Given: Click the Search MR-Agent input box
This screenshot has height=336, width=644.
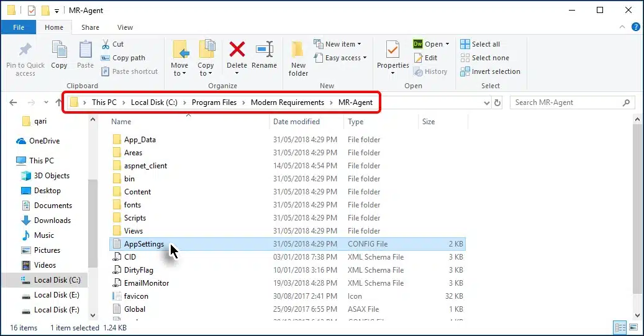Looking at the screenshot, I should [x=571, y=102].
